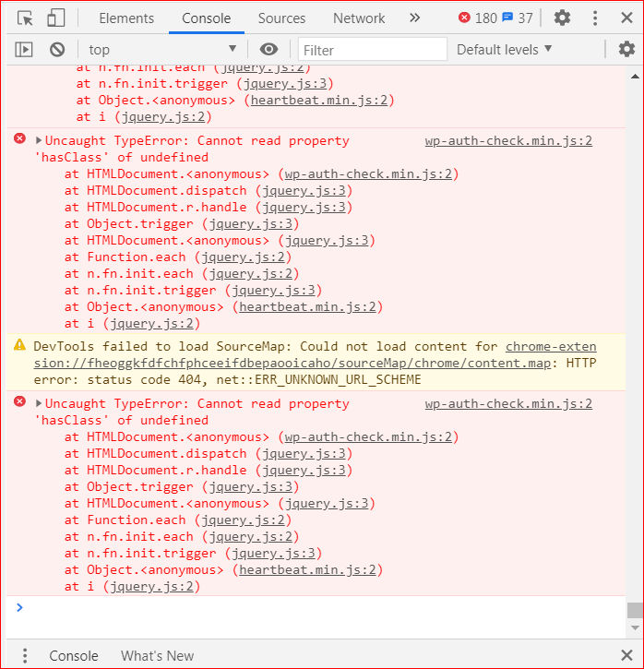Open heartbeat.min.js:2 link in last error trace
The width and height of the screenshot is (644, 669).
(x=307, y=570)
